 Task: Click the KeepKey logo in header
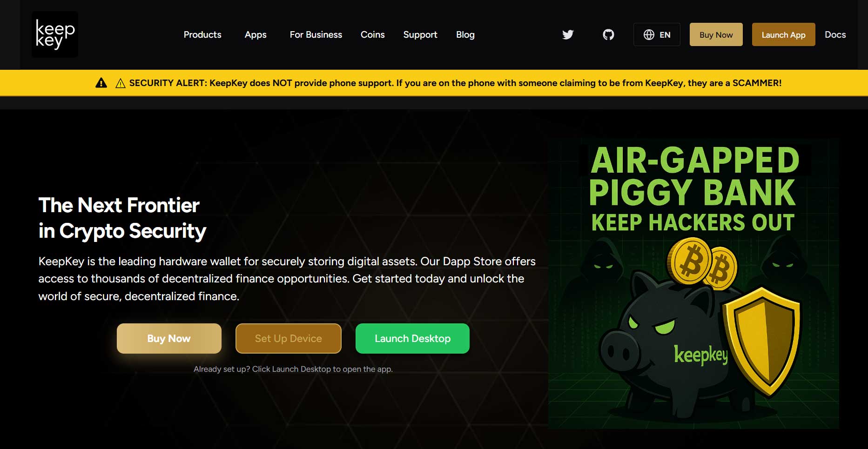coord(55,34)
